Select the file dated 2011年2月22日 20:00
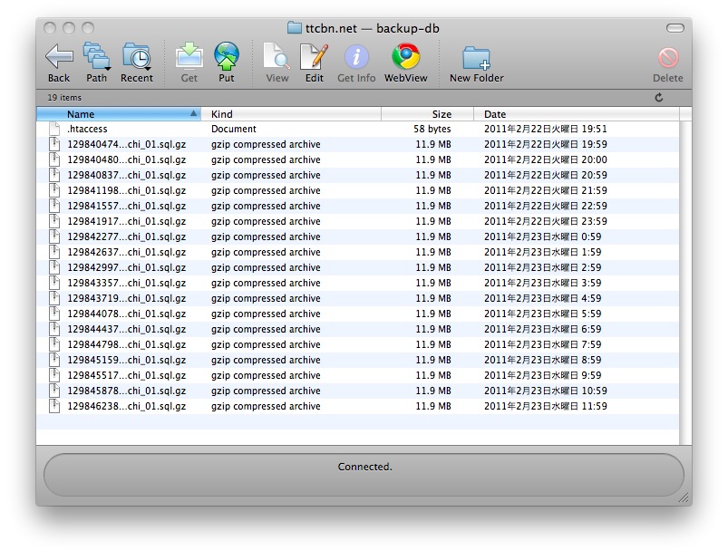 click(x=127, y=160)
